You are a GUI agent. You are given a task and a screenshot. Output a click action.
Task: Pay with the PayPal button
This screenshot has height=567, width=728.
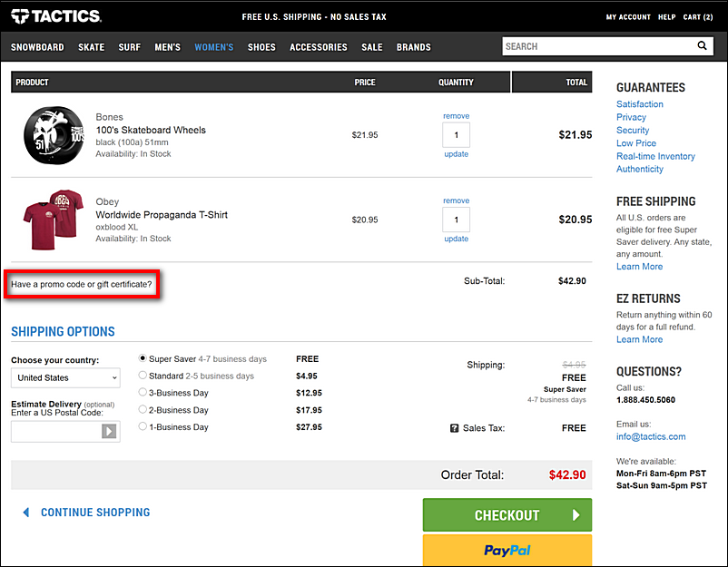point(507,551)
